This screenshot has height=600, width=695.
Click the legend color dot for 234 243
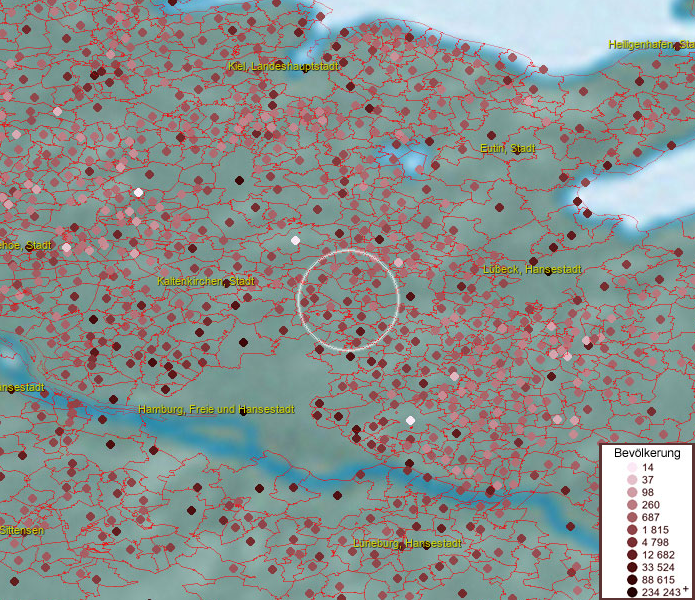click(x=632, y=592)
